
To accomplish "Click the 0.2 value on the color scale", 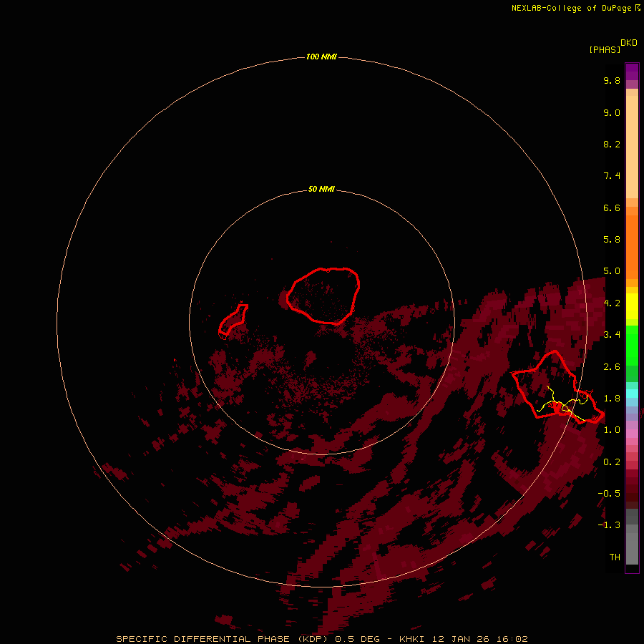I will (612, 462).
